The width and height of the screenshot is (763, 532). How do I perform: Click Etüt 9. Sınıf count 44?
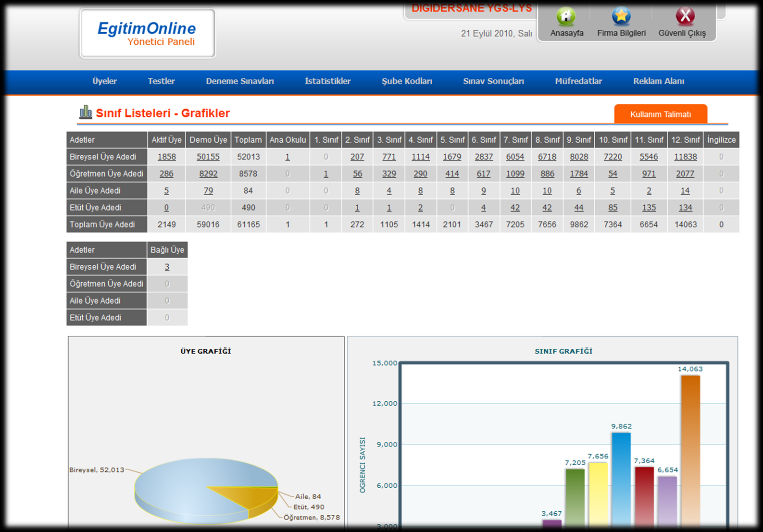click(579, 208)
